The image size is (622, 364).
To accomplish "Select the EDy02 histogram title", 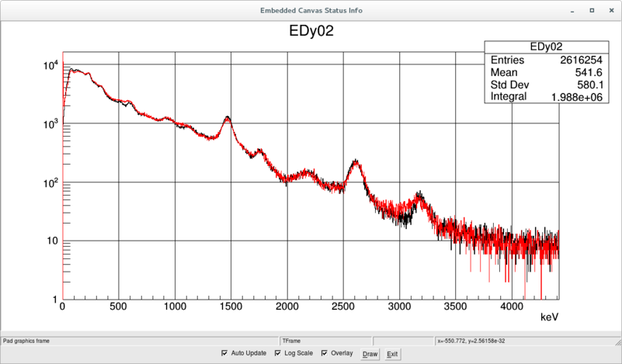I will point(311,31).
